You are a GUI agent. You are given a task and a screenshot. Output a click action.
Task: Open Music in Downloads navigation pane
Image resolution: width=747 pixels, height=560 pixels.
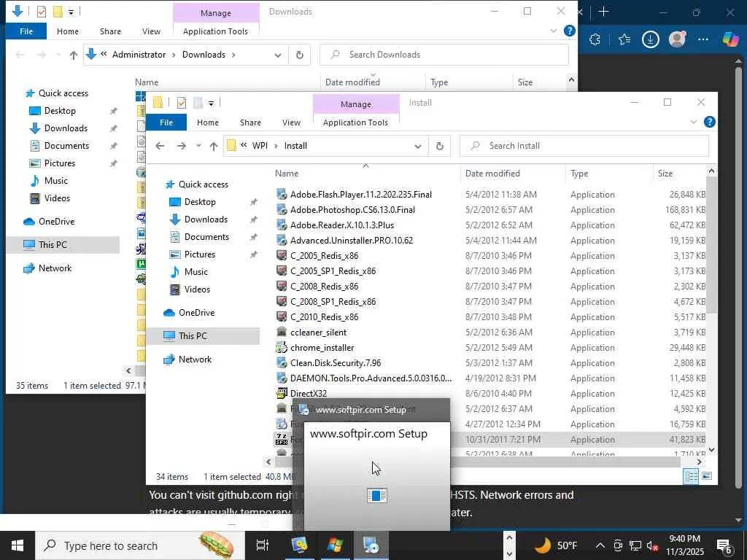(55, 181)
